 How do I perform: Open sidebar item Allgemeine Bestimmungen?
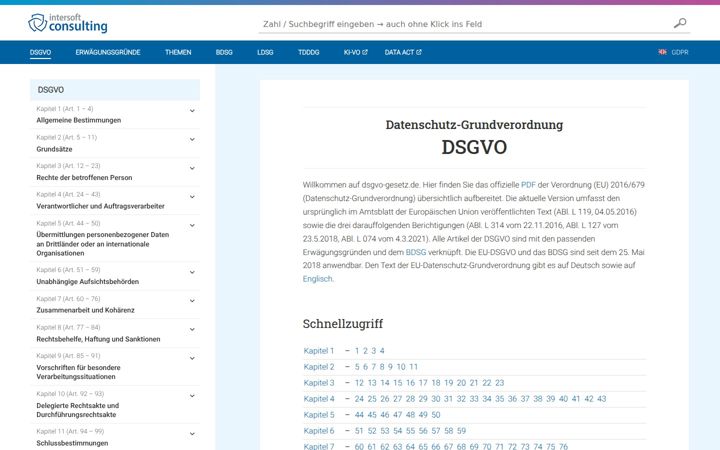point(79,120)
